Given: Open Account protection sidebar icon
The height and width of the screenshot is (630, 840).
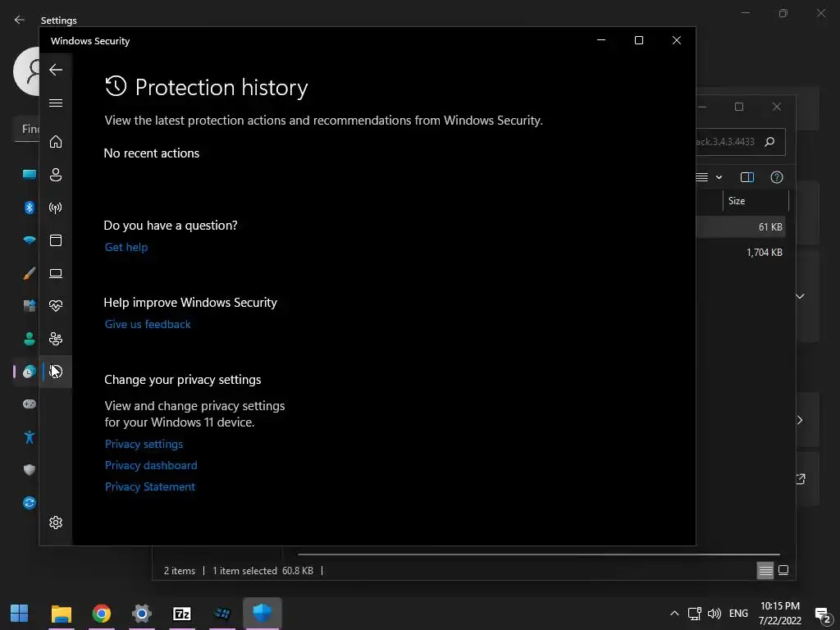Looking at the screenshot, I should tap(56, 175).
